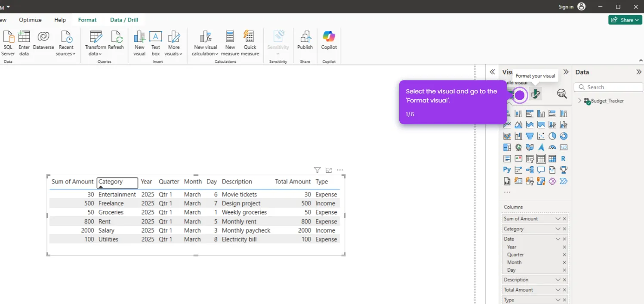Viewport: 644px width, 304px height.
Task: Switch to the Data / Drill tab
Action: pyautogui.click(x=124, y=20)
